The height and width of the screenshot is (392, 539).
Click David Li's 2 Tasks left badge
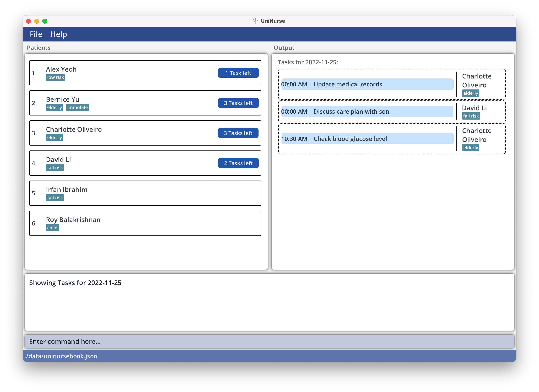[x=238, y=163]
